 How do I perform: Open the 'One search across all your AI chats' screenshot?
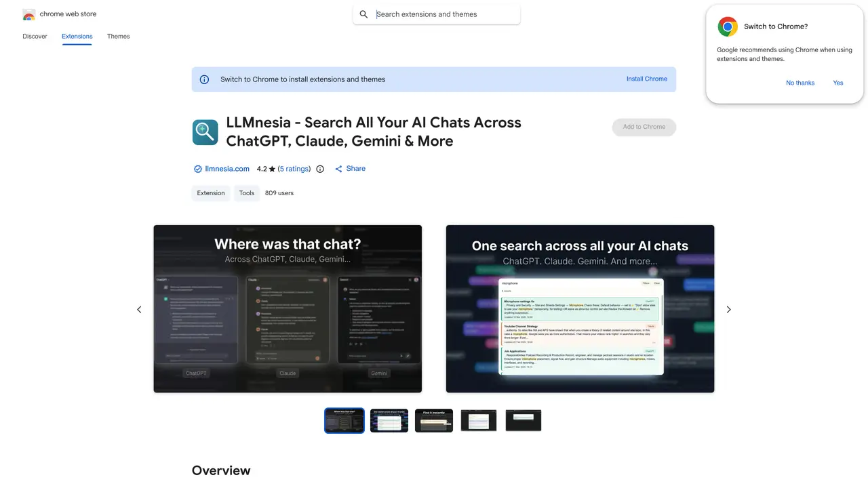580,309
